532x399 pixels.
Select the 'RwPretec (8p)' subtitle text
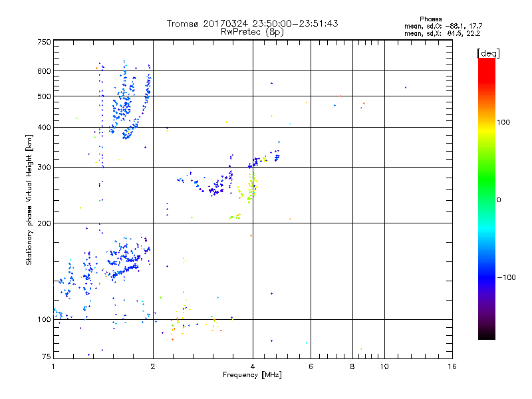252,32
